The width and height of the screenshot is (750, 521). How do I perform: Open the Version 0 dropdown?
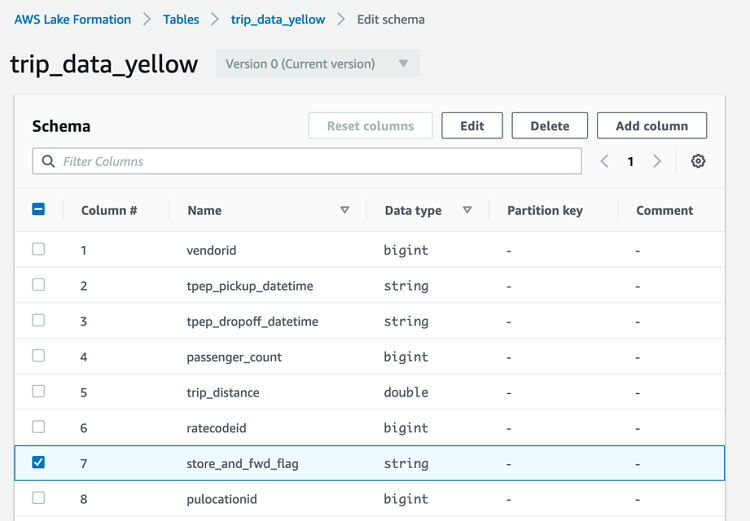(x=318, y=64)
